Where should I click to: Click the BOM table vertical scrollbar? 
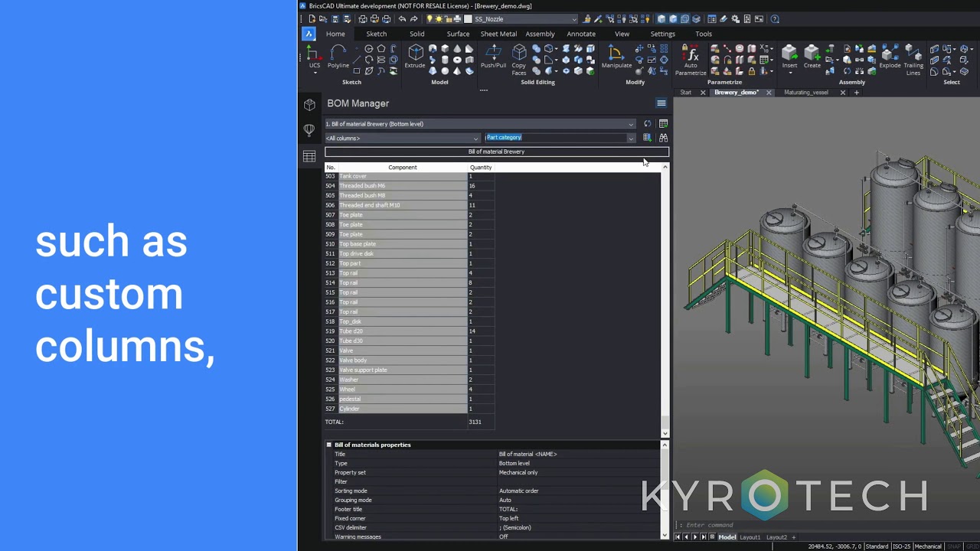(665, 298)
